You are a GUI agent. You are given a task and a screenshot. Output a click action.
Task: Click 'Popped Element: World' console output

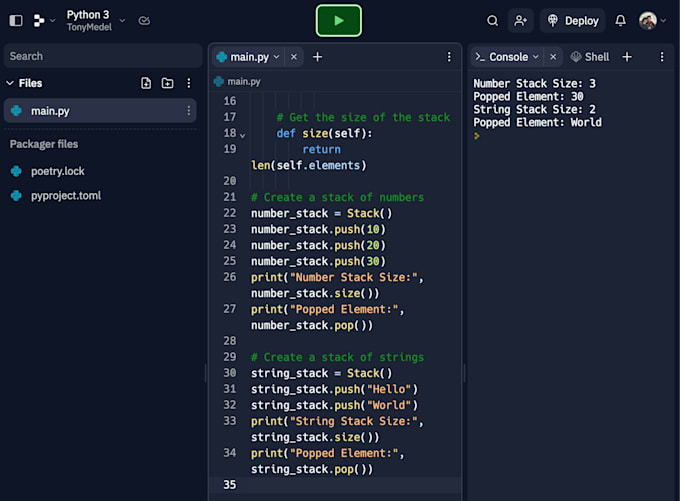click(x=537, y=122)
